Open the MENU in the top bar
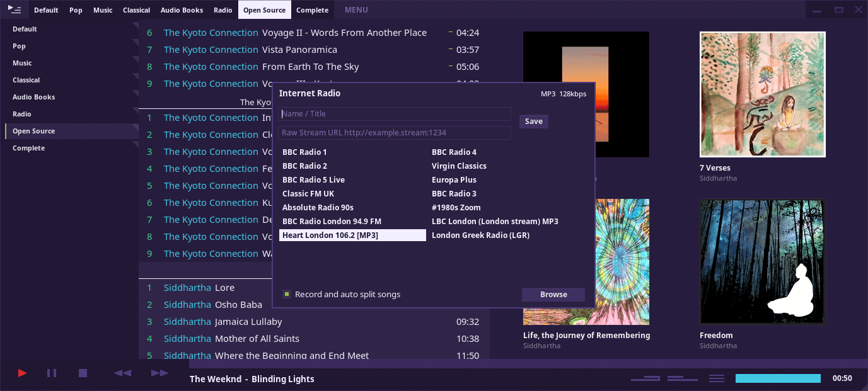The image size is (868, 391). 356,9
